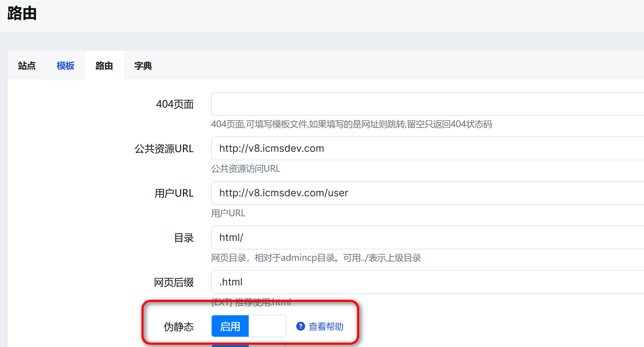Viewport: 644px width, 347px height.
Task: Click the 目录 label text
Action: coord(184,238)
